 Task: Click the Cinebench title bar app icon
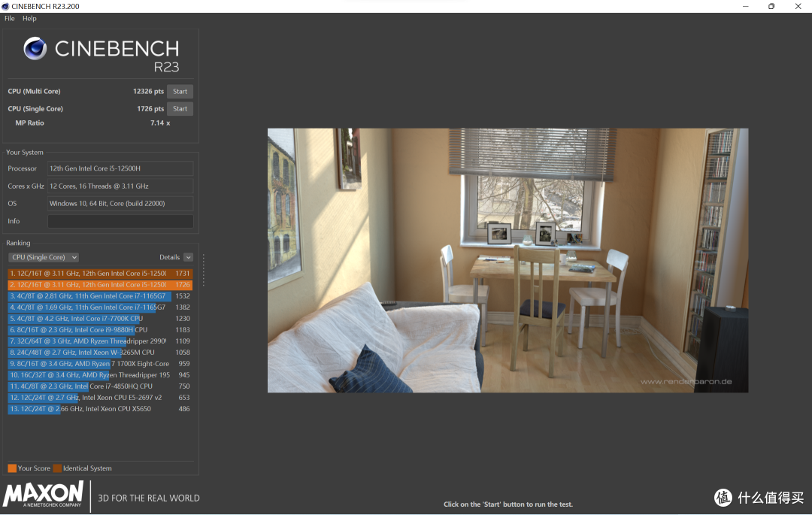[5, 6]
